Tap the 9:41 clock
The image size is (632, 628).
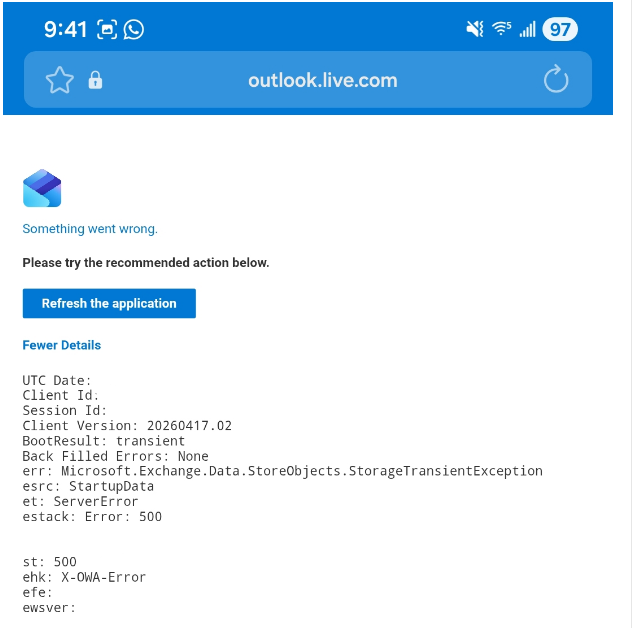click(65, 29)
